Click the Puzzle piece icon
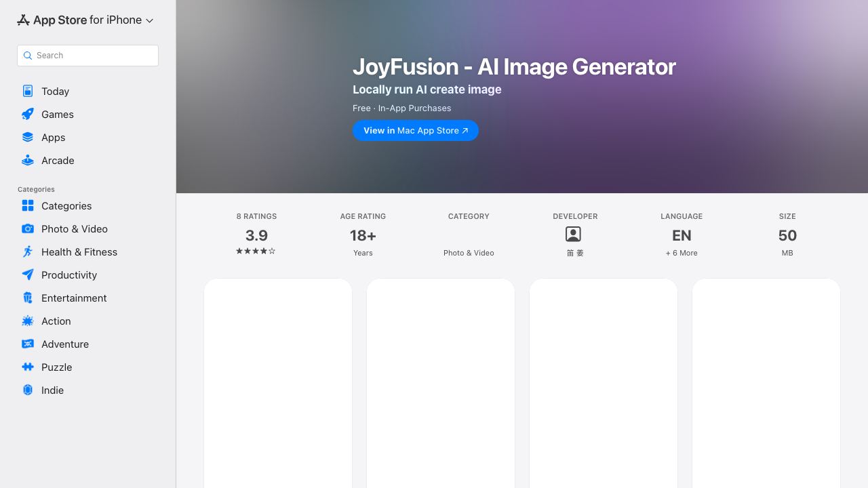The image size is (868, 488). pyautogui.click(x=28, y=367)
